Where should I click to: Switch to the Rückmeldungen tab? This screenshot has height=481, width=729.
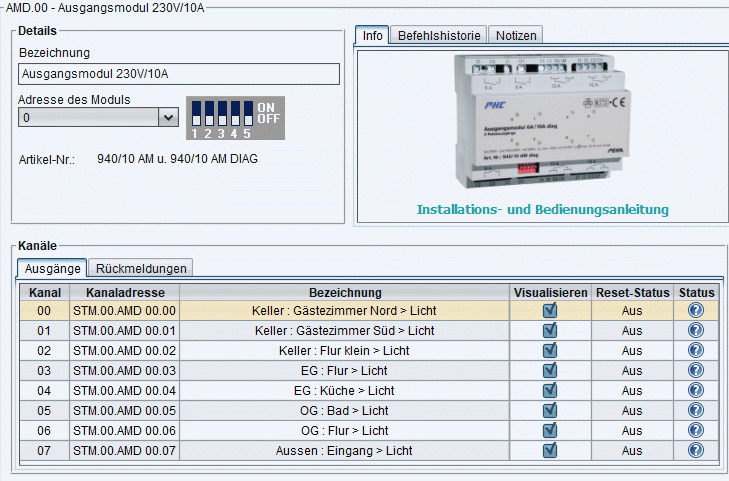coord(141,268)
